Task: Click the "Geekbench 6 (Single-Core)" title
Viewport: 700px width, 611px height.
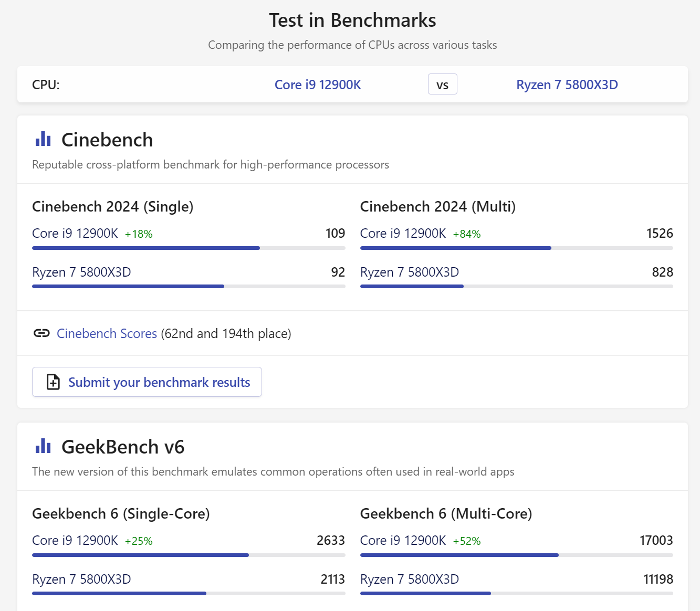Action: 121,513
